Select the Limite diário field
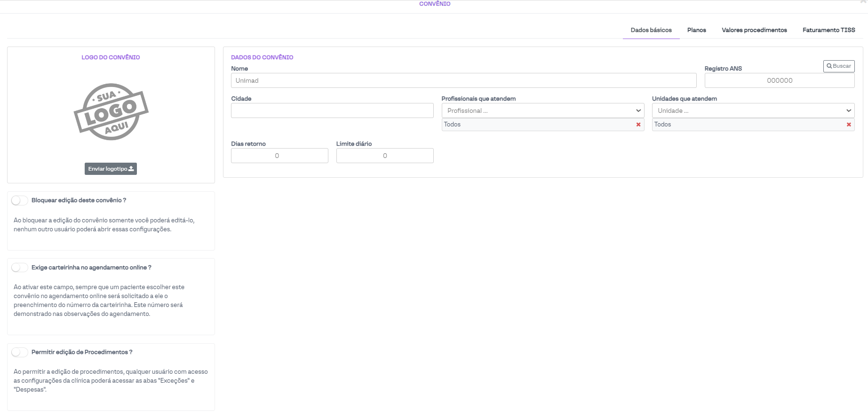The height and width of the screenshot is (417, 868). (385, 156)
